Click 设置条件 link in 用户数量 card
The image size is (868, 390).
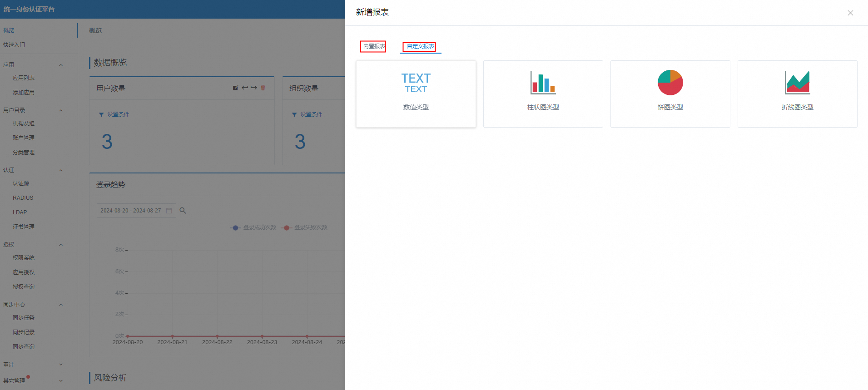point(118,114)
